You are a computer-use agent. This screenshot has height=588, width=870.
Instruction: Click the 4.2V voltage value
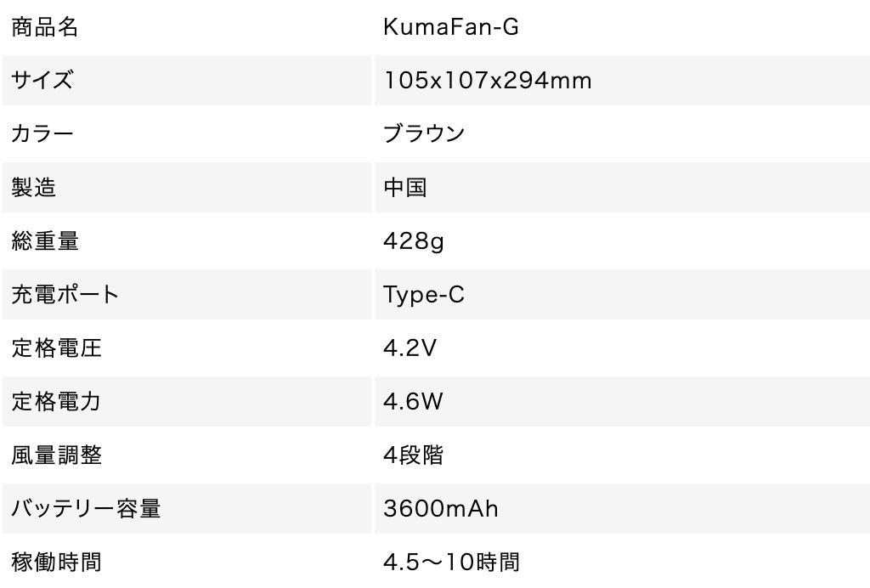[410, 348]
